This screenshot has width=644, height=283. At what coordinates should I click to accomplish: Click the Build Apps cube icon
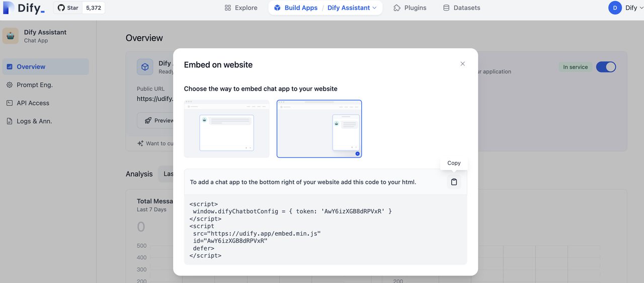click(x=277, y=8)
